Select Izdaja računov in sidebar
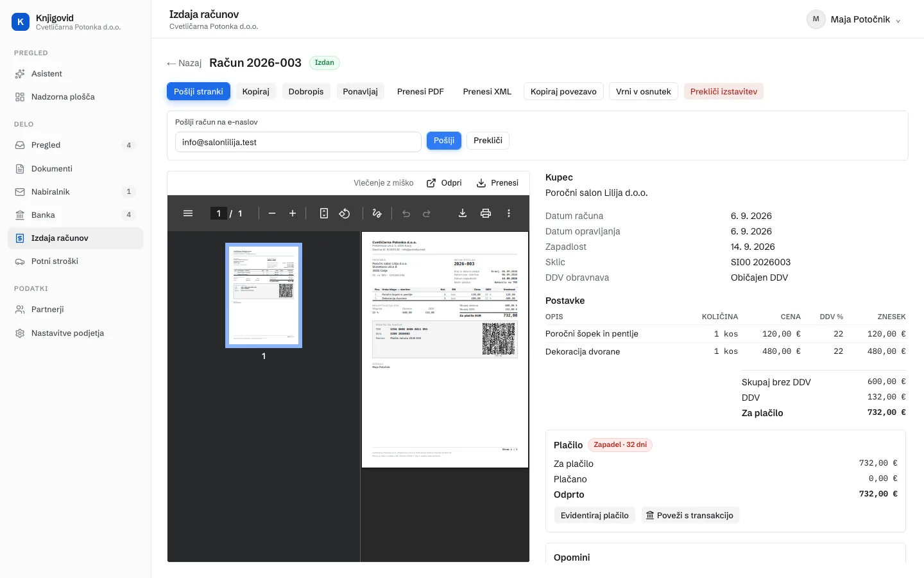The height and width of the screenshot is (578, 924). (76, 238)
